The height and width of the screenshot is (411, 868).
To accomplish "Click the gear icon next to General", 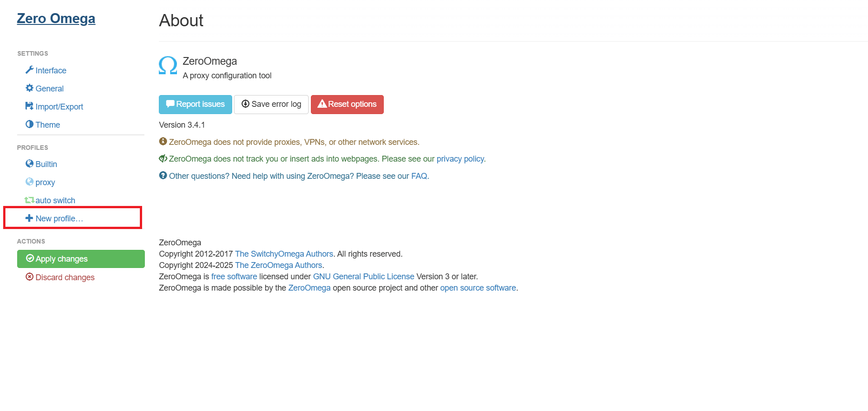I will (29, 88).
